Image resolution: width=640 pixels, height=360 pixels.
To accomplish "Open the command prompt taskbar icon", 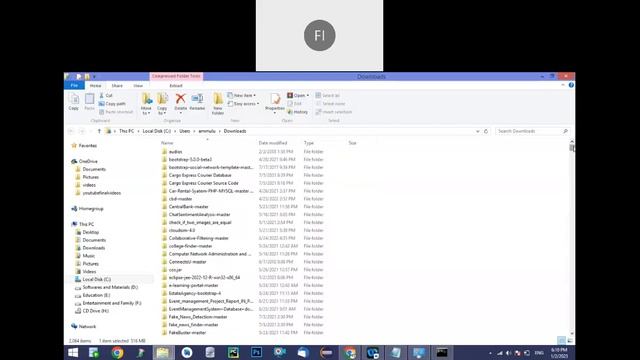I will (442, 353).
